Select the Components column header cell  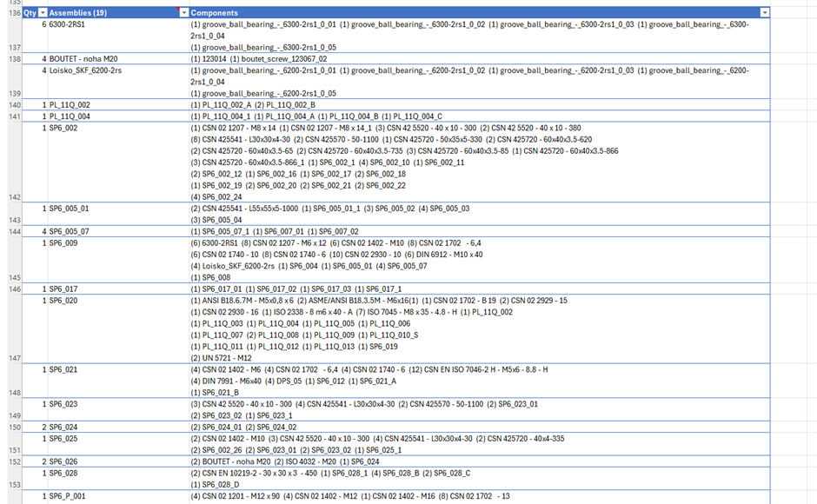coord(435,12)
